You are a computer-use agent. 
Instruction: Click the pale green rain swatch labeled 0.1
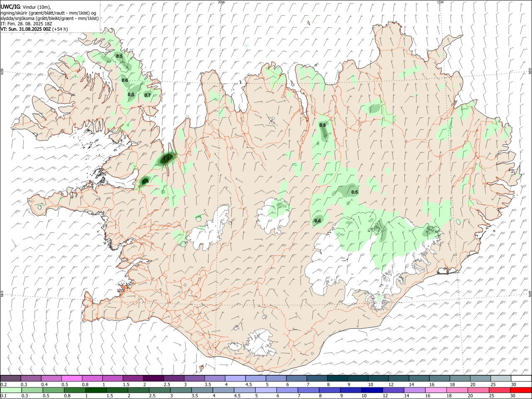11,390
